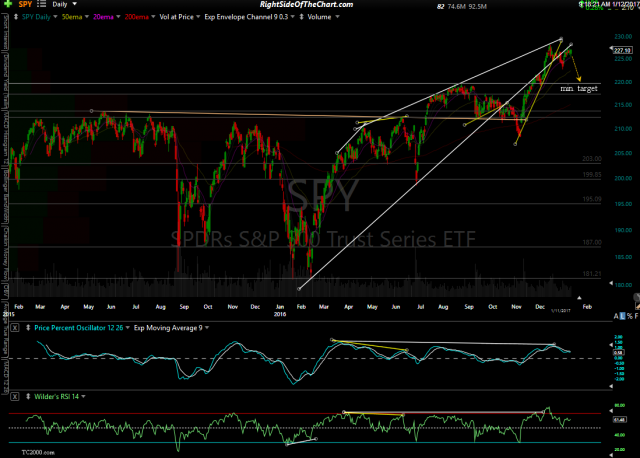Open the Vol at Price dropdown
The height and width of the screenshot is (458, 640).
tap(198, 17)
